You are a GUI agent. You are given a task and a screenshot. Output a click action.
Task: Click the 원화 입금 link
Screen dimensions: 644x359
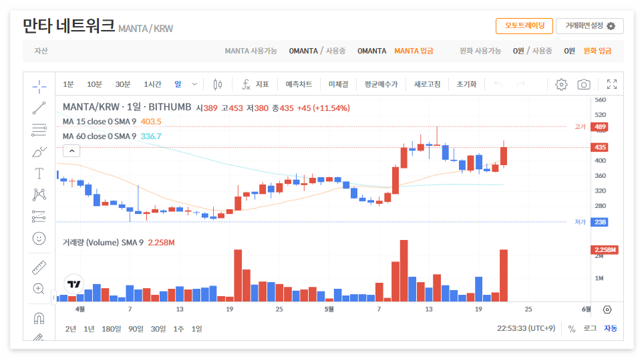pos(597,51)
